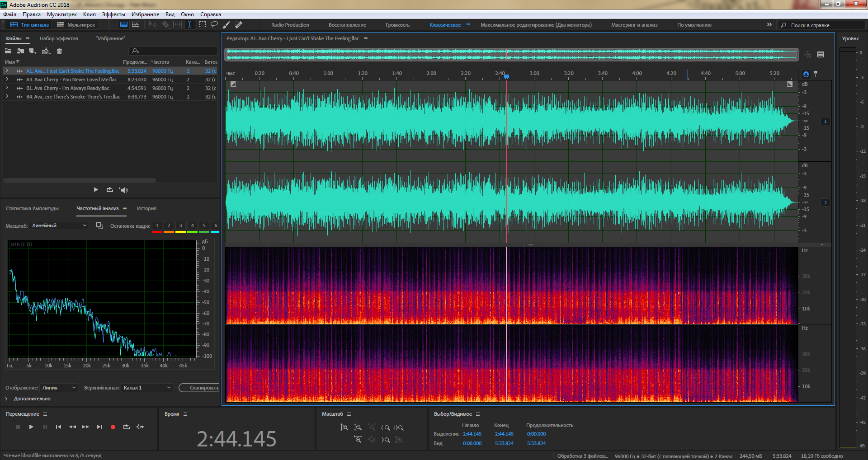
Task: Click the Сканировать button
Action: pyautogui.click(x=200, y=388)
